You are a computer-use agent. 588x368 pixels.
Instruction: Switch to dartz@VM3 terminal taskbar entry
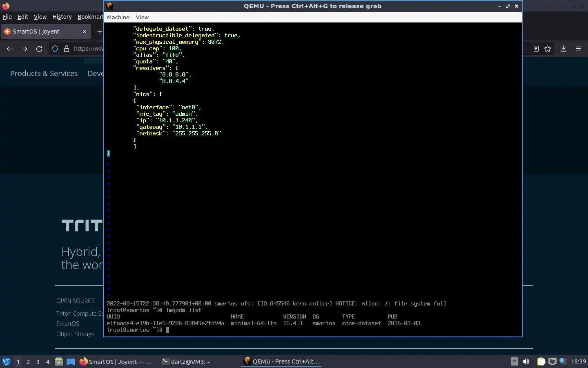tap(186, 361)
